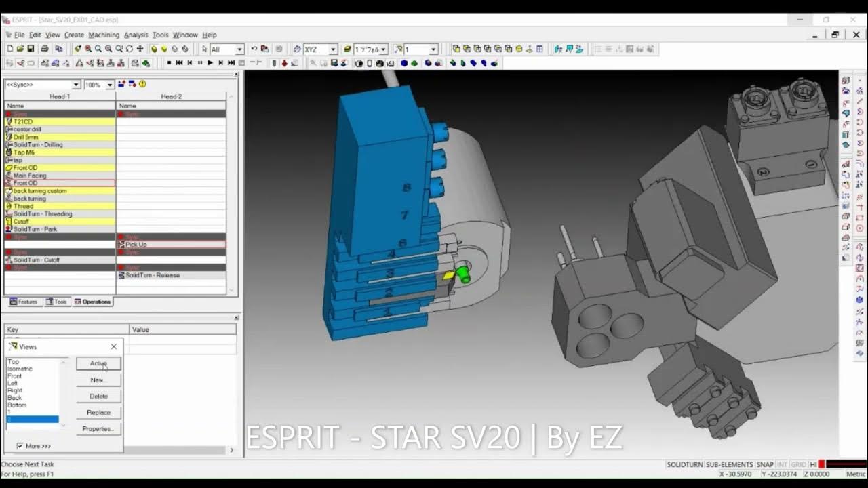Click the grid table icon in toolbar
This screenshot has height=488, width=868.
540,49
